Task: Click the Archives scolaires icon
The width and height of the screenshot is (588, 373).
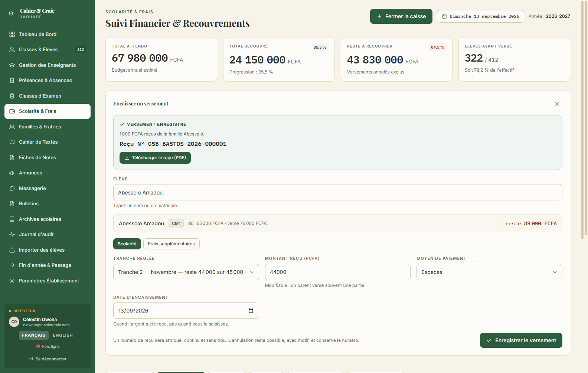Action: point(12,219)
